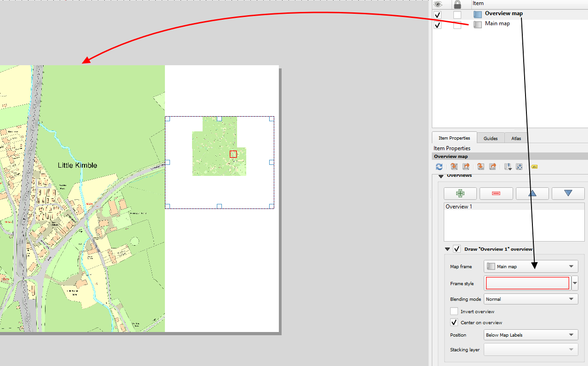Lock the Overview map item
The image size is (588, 366).
pyautogui.click(x=457, y=15)
